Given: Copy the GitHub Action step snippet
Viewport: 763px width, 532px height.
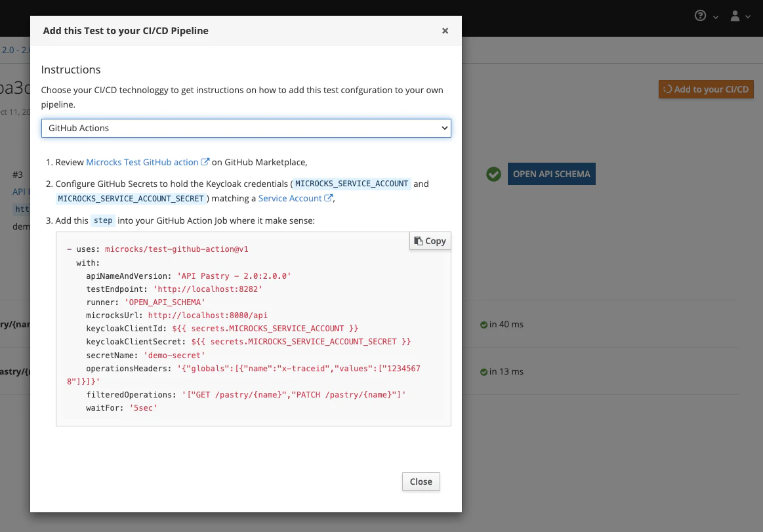Looking at the screenshot, I should pos(430,241).
